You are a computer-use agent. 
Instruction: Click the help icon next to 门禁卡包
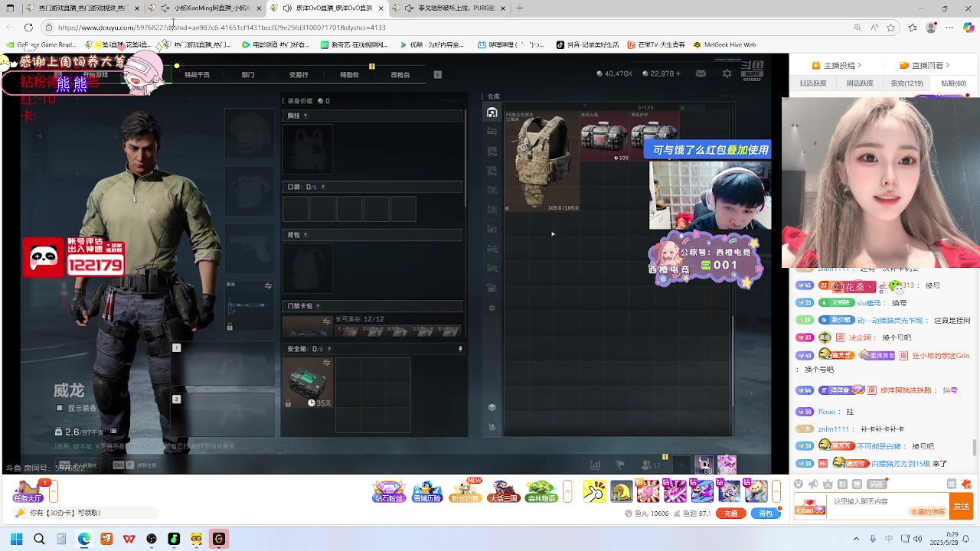pos(318,306)
